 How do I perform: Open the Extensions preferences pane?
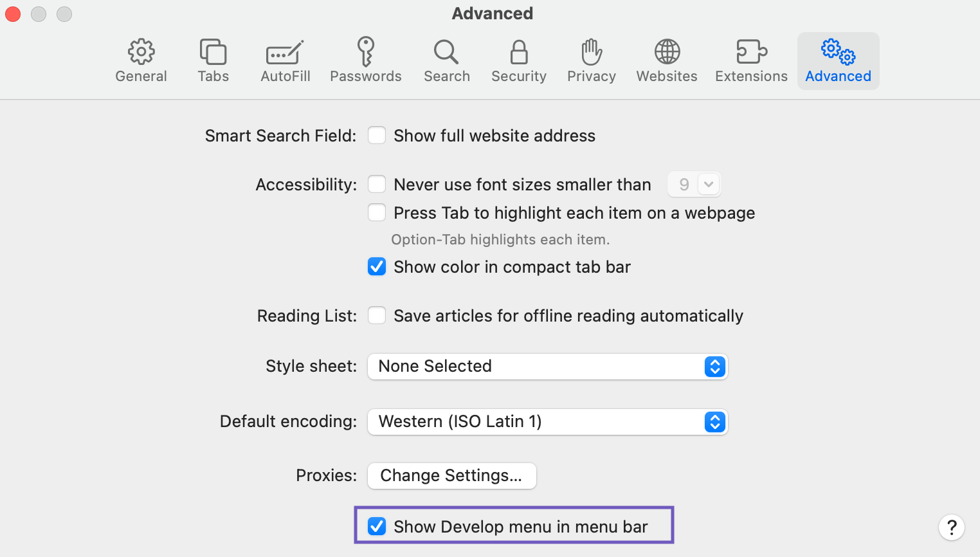(751, 61)
